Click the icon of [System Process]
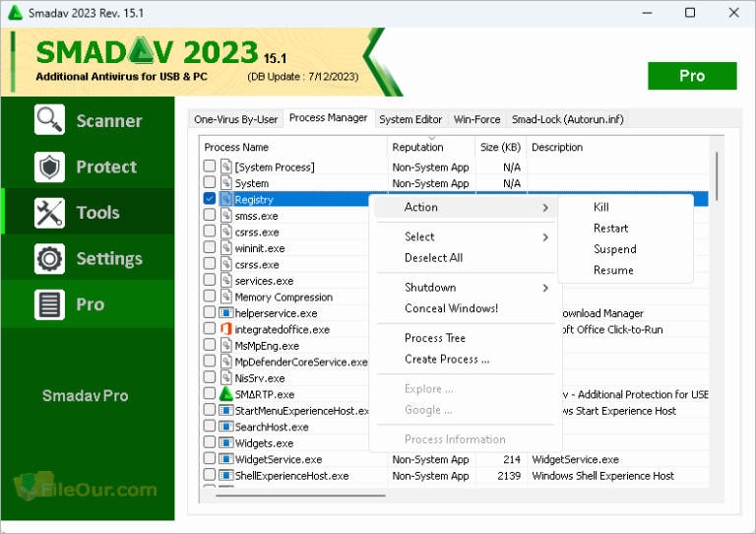The image size is (756, 534). (x=226, y=167)
